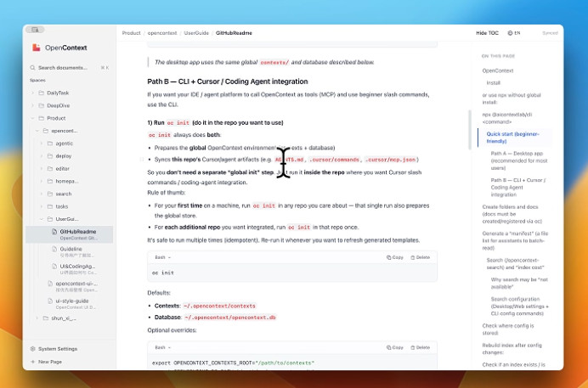Click the DeepDive folder icon
This screenshot has width=588, height=388.
[42, 105]
